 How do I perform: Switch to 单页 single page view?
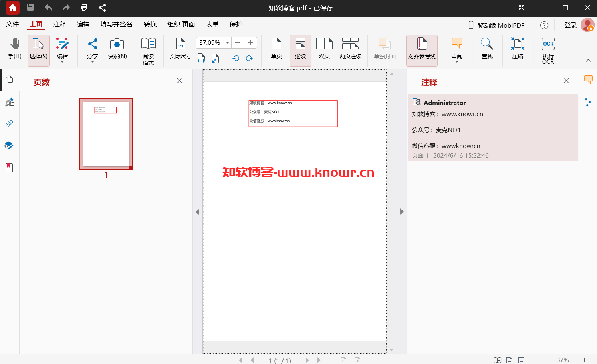pos(276,49)
